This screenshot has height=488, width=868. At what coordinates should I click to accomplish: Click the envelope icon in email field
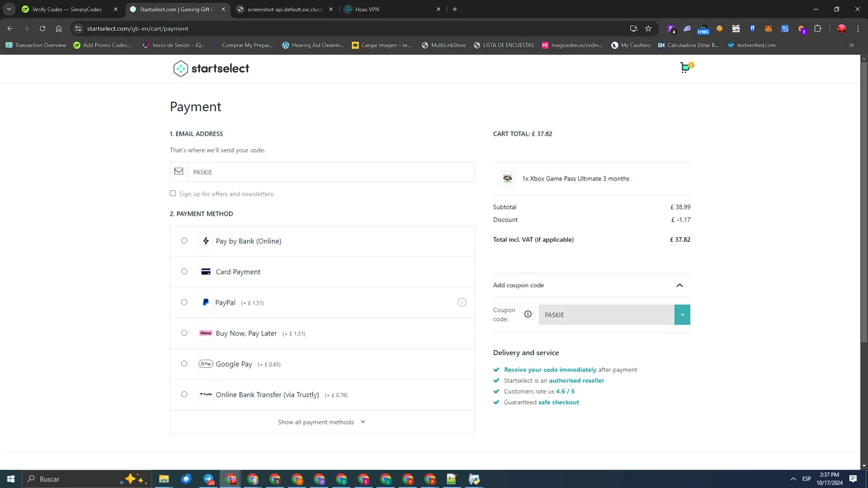pyautogui.click(x=179, y=171)
